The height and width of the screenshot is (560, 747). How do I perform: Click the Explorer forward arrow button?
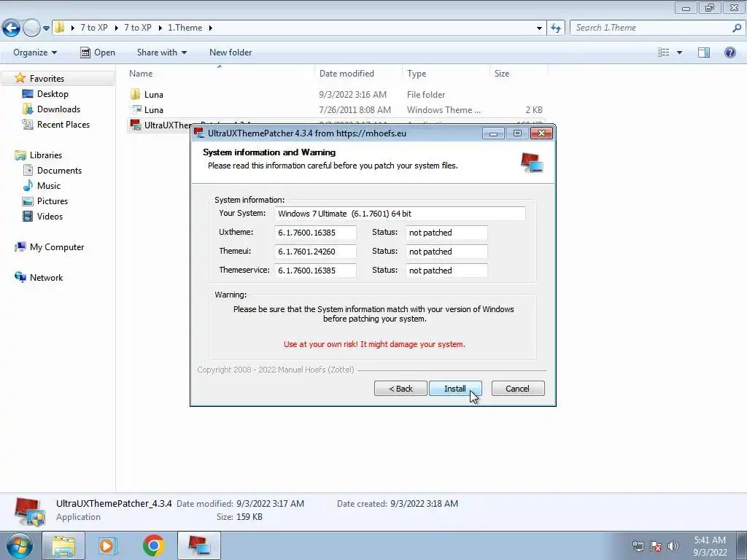tap(31, 28)
